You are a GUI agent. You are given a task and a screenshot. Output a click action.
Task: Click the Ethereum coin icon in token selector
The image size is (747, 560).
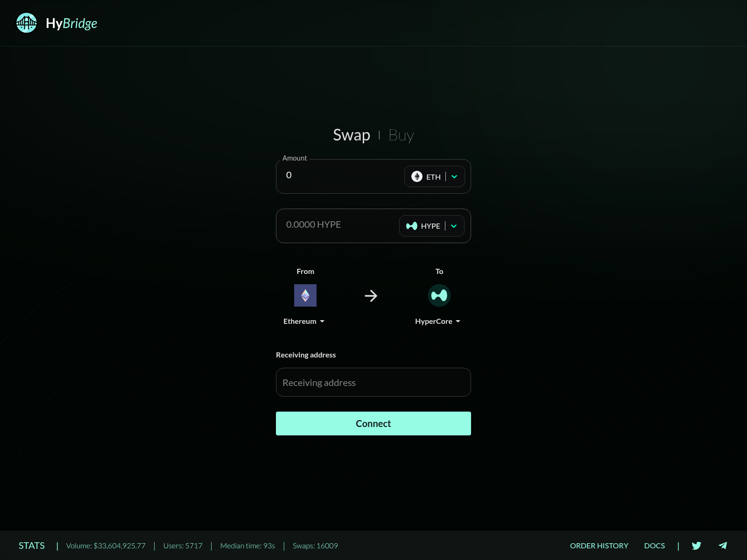[x=417, y=176]
